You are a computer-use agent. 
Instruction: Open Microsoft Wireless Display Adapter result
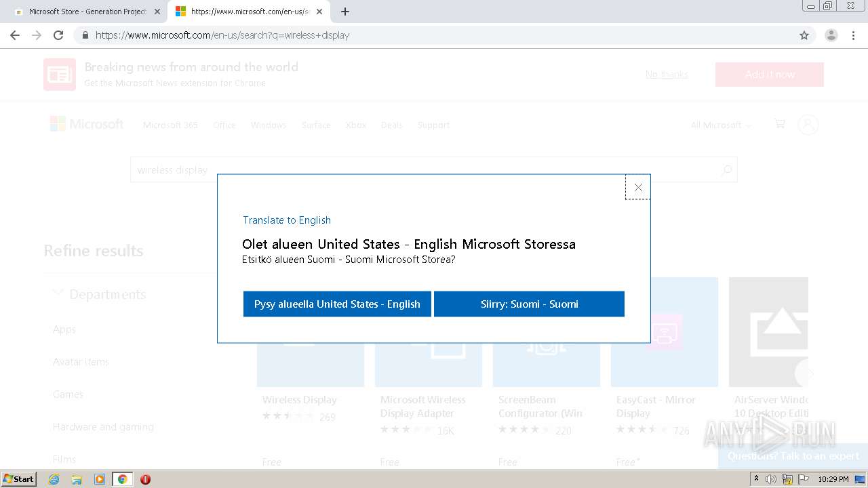[x=422, y=407]
